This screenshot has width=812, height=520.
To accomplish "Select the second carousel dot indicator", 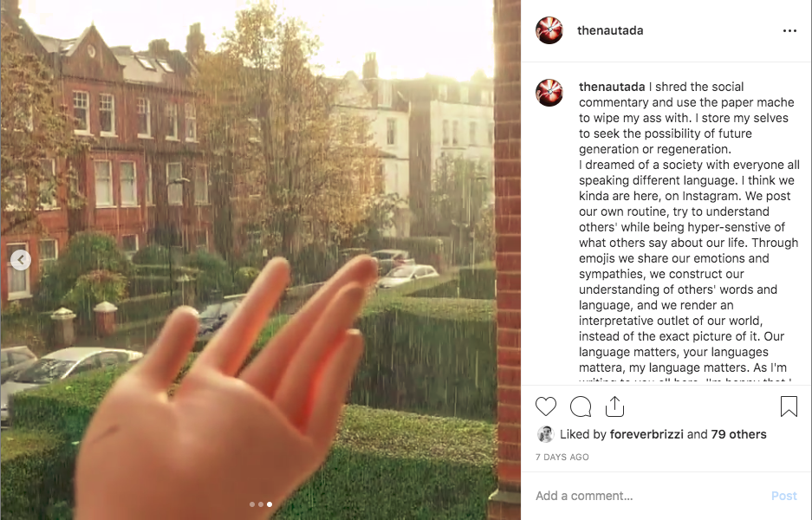I will 261,504.
